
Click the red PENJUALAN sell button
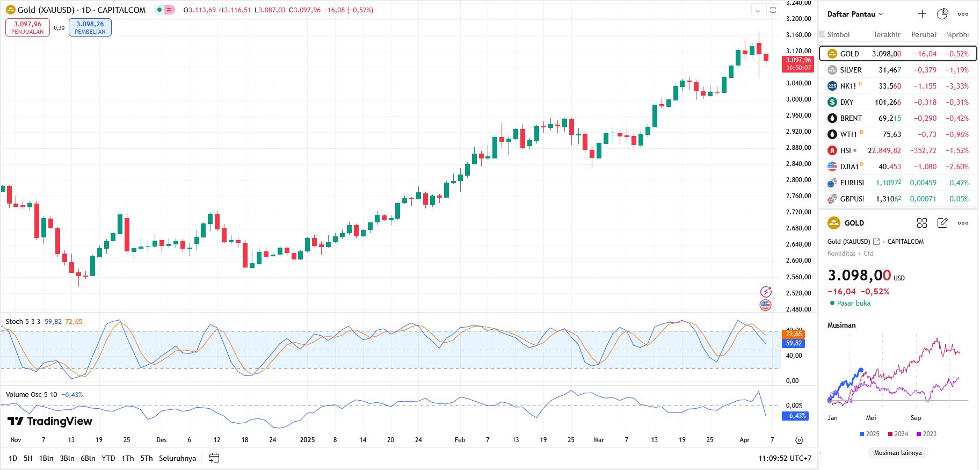coord(27,27)
